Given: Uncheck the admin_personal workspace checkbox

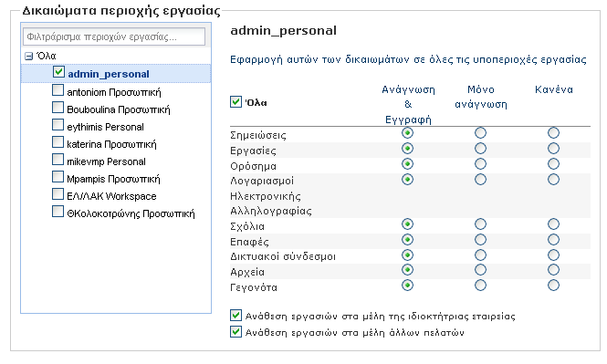Looking at the screenshot, I should (x=58, y=72).
